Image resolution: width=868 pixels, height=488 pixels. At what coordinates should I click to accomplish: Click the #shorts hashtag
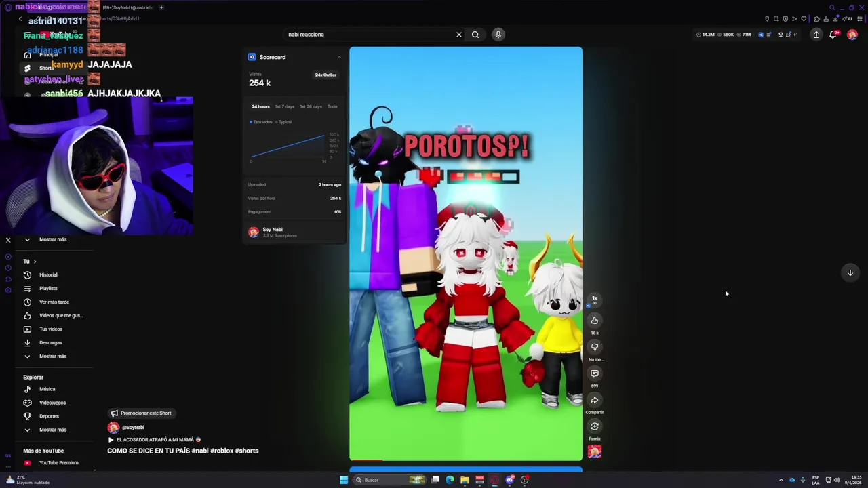247,451
